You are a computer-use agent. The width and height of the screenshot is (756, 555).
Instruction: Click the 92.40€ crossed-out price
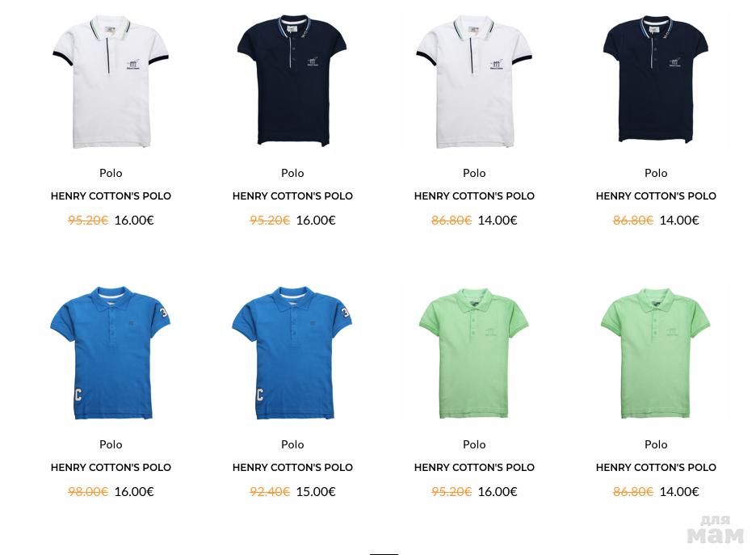click(270, 492)
